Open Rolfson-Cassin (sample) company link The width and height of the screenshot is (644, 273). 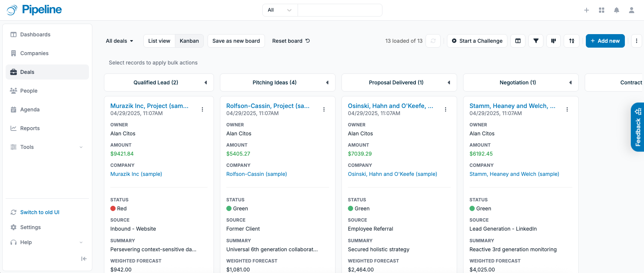point(256,174)
